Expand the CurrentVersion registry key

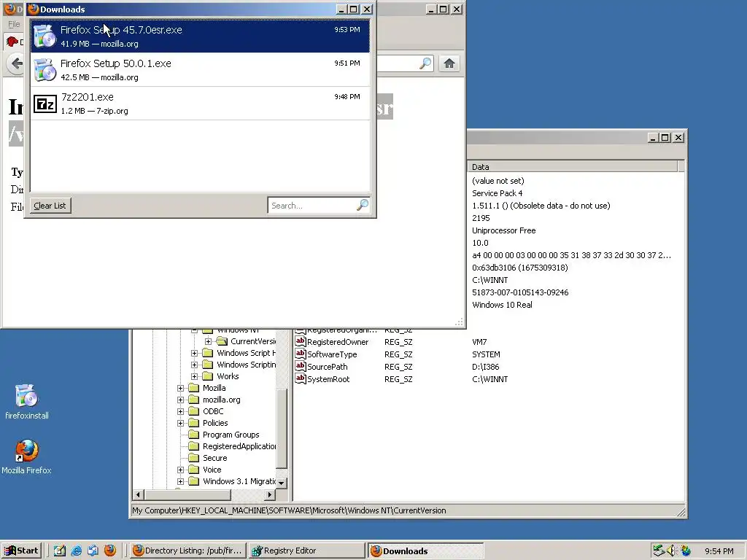coord(208,341)
